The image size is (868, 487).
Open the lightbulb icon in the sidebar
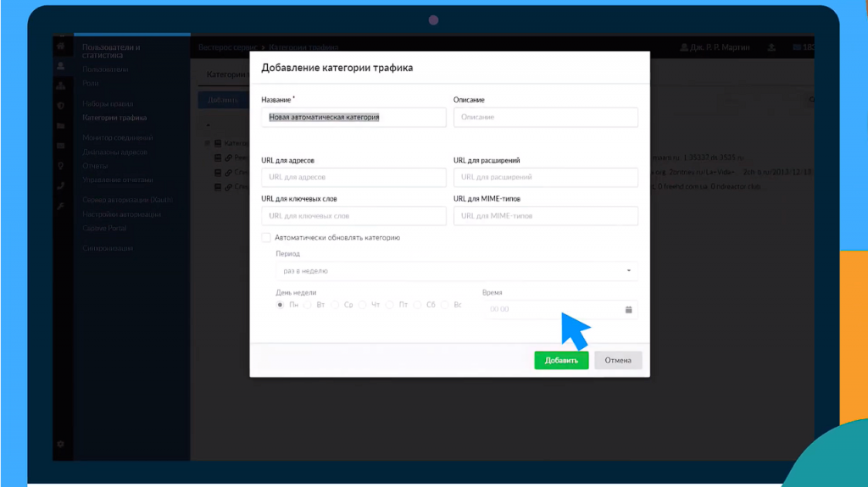click(61, 166)
